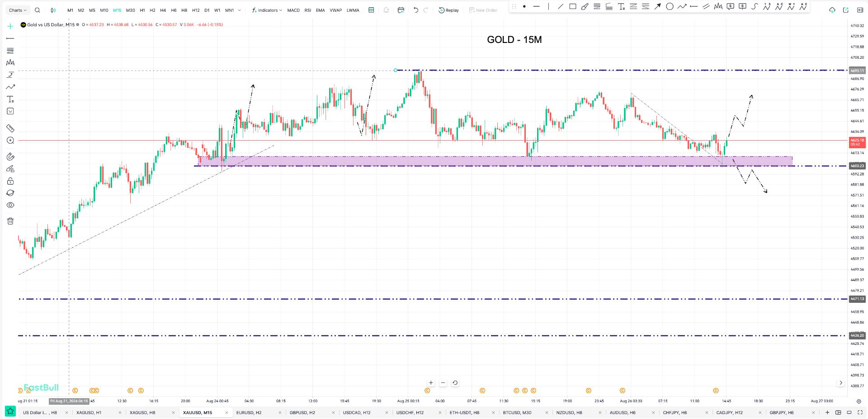This screenshot has width=868, height=419.
Task: Select the arrow drawing tool
Action: (657, 6)
